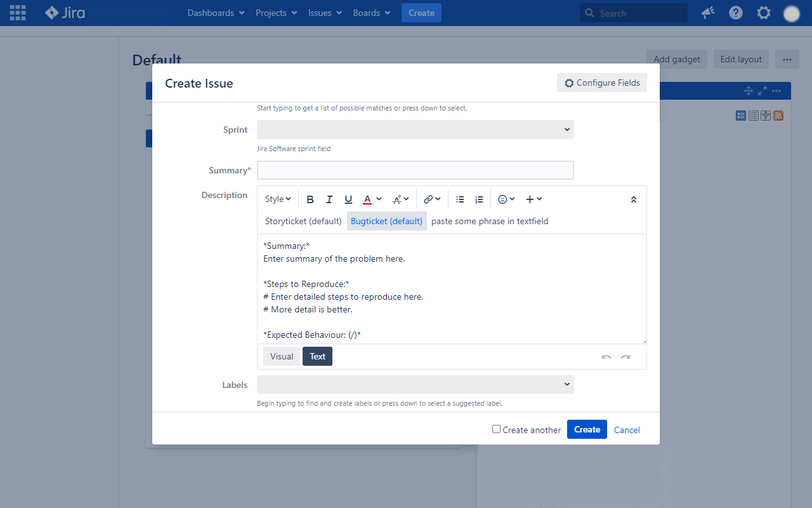Open the RSS feed for the activity gadget
Viewport: 812px width, 508px height.
[x=778, y=115]
